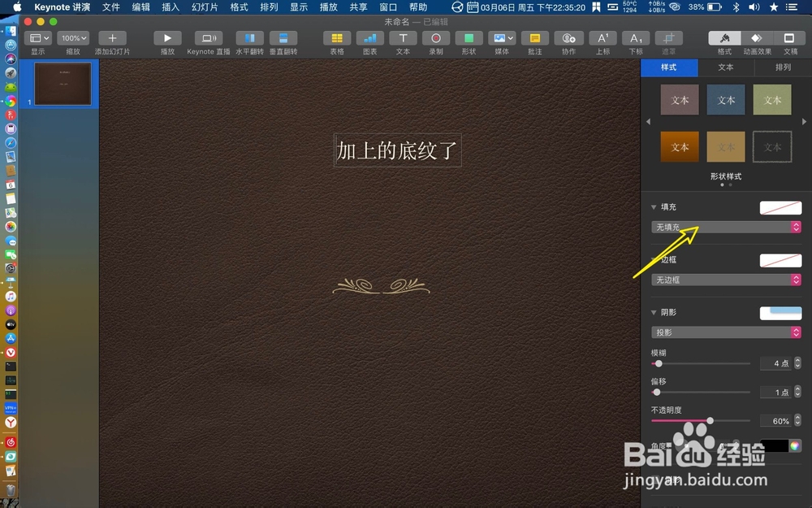Screen dimensions: 812x508
Task: Insert a table with 表格 icon
Action: click(x=337, y=38)
